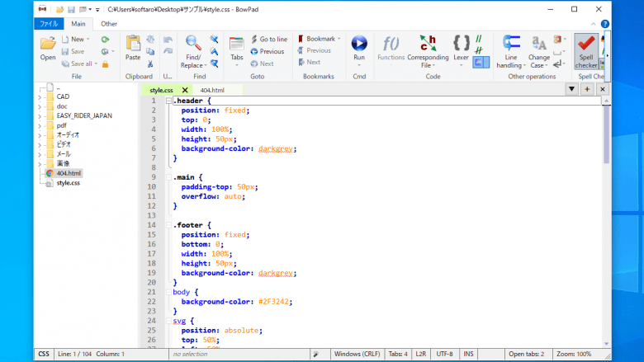
Task: Click UTF-8 encoding in status bar
Action: pyautogui.click(x=444, y=354)
